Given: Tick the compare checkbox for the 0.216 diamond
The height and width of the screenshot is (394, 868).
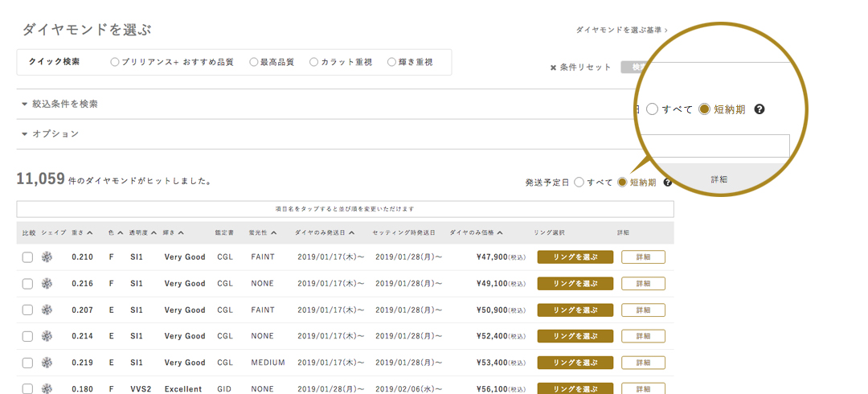Looking at the screenshot, I should point(27,284).
